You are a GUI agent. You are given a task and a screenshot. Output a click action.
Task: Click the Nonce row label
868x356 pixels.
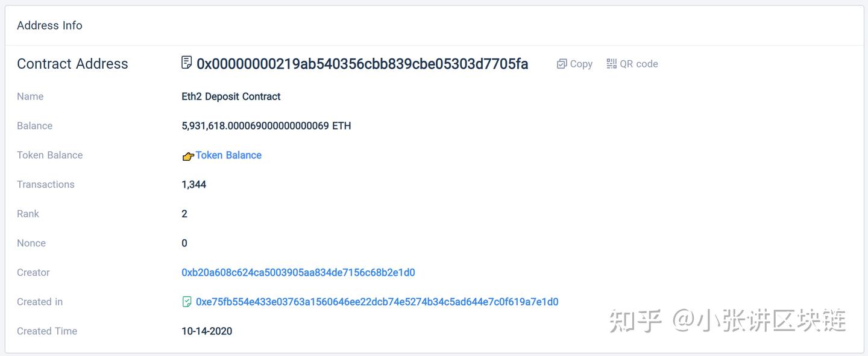click(31, 243)
